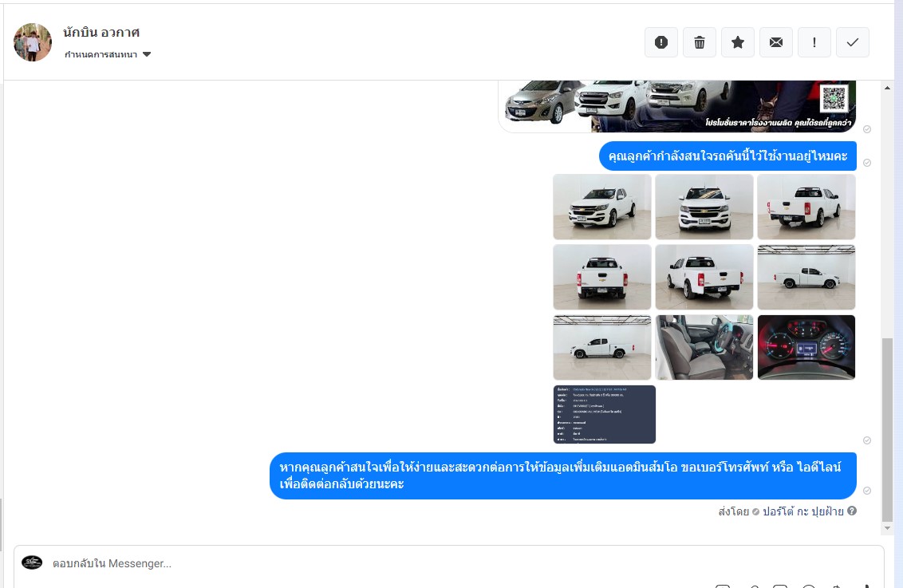Star this conversation for follow-up

click(738, 42)
